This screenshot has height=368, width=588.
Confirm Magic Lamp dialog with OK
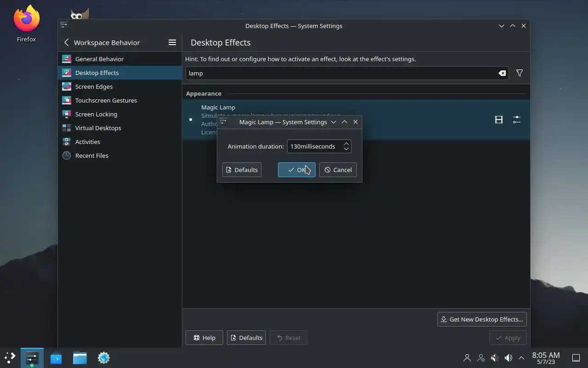coord(297,170)
